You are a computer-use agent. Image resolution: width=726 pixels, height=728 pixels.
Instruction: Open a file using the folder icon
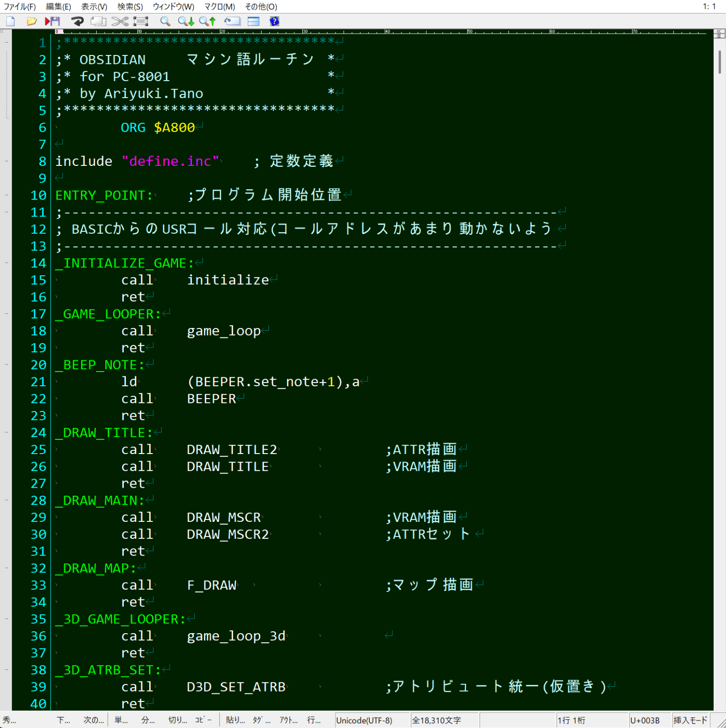[x=31, y=21]
